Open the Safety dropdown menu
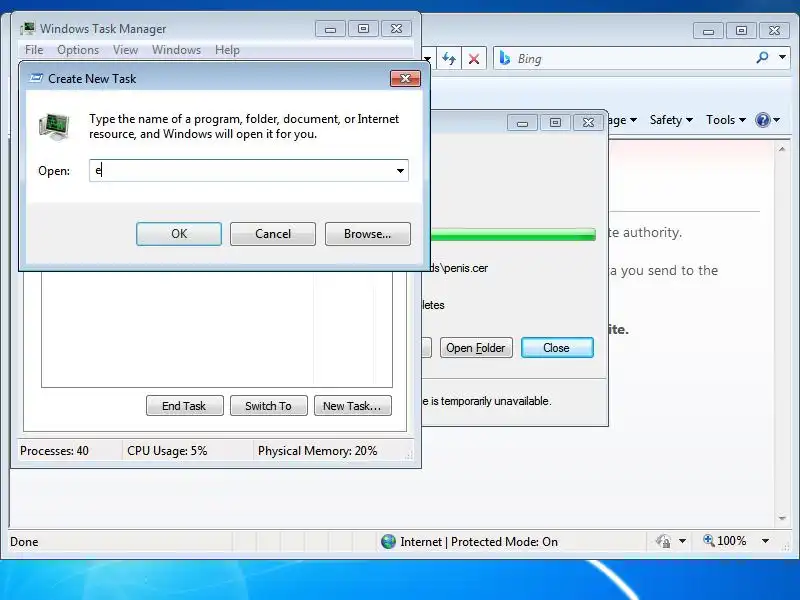Viewport: 800px width, 600px height. (x=671, y=120)
